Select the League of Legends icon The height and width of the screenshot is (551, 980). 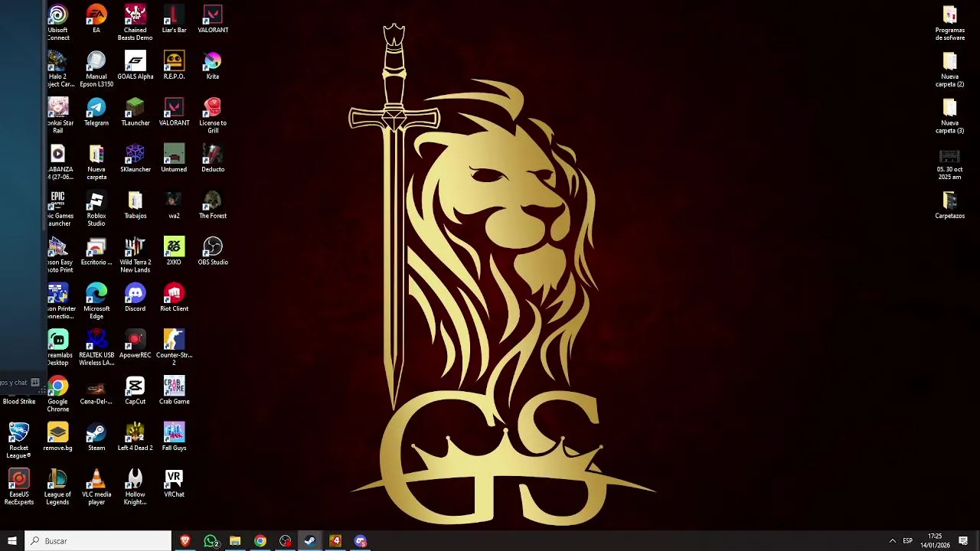[58, 488]
